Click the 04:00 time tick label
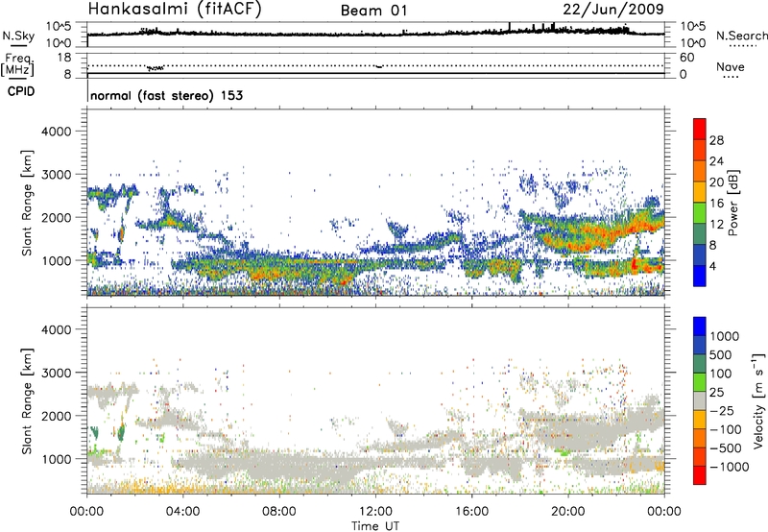The width and height of the screenshot is (768, 532). pyautogui.click(x=182, y=512)
